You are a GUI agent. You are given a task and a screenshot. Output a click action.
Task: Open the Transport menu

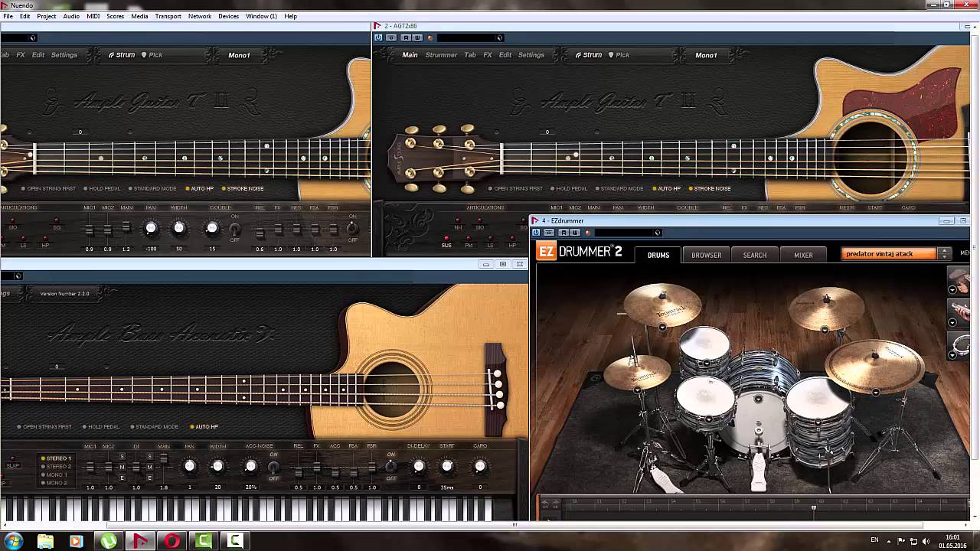pos(168,16)
